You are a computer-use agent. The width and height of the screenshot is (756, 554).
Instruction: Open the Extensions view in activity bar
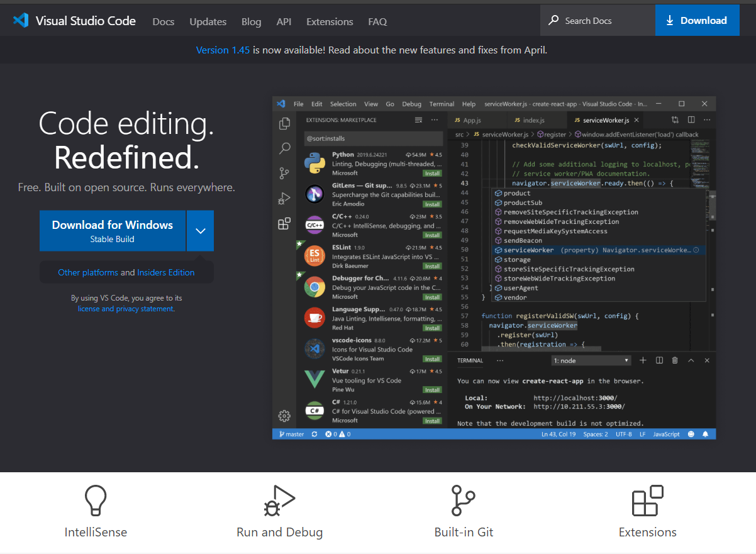[x=284, y=223]
